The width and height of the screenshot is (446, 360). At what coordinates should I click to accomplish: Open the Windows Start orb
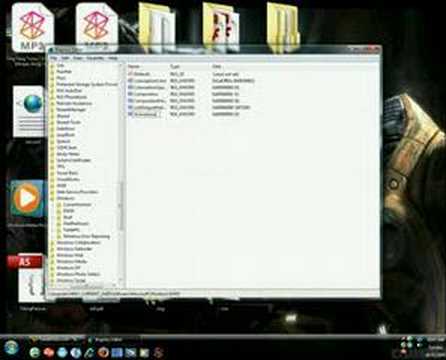[x=11, y=348]
